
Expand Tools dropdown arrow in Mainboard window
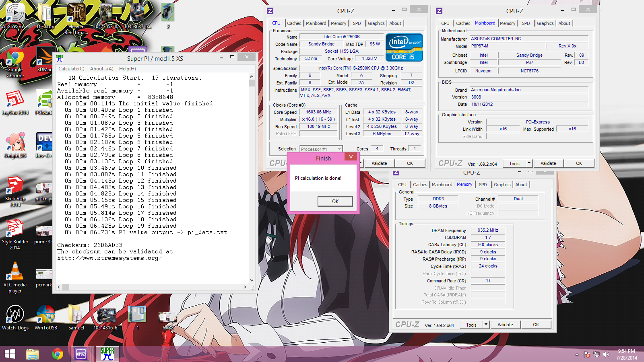point(529,163)
